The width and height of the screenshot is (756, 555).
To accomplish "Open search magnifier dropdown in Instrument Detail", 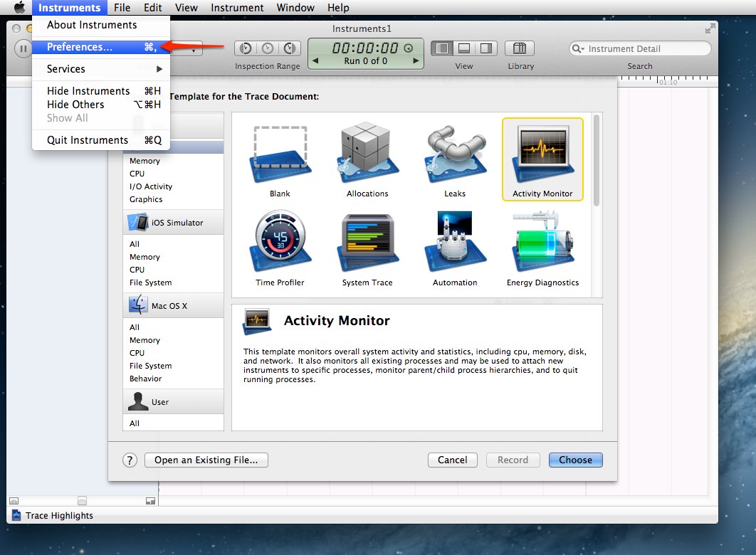I will pos(577,48).
